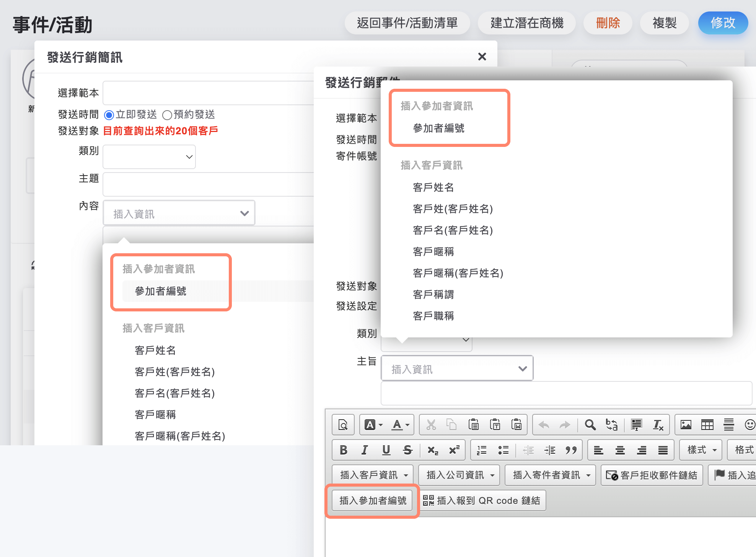Viewport: 756px width, 557px height.
Task: Toggle bold formatting in the editor
Action: (343, 450)
